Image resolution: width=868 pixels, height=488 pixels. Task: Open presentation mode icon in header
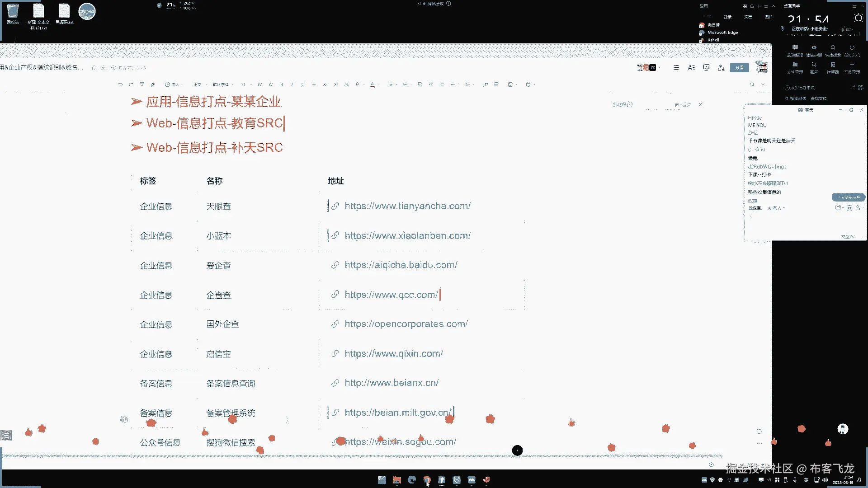coord(706,68)
